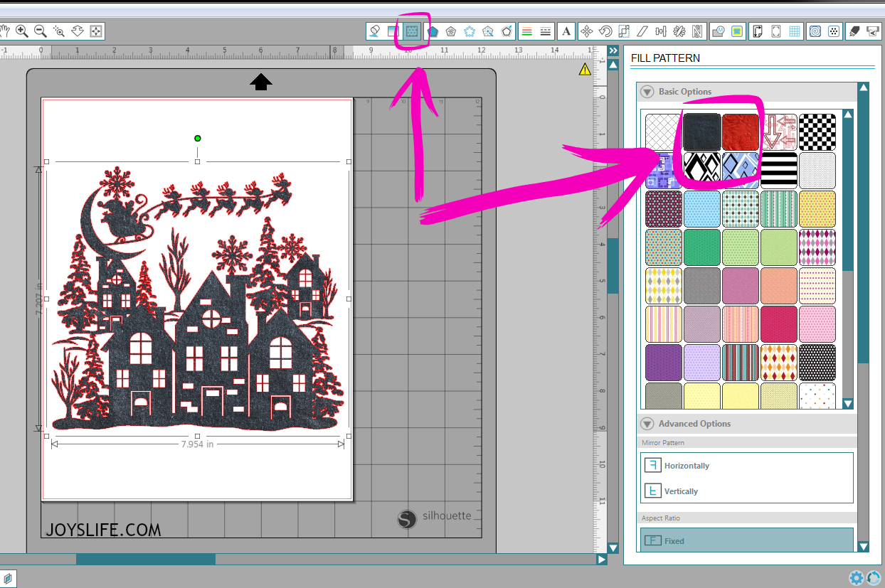Open the Replicate panel icon
The height and width of the screenshot is (588, 885).
click(x=679, y=31)
